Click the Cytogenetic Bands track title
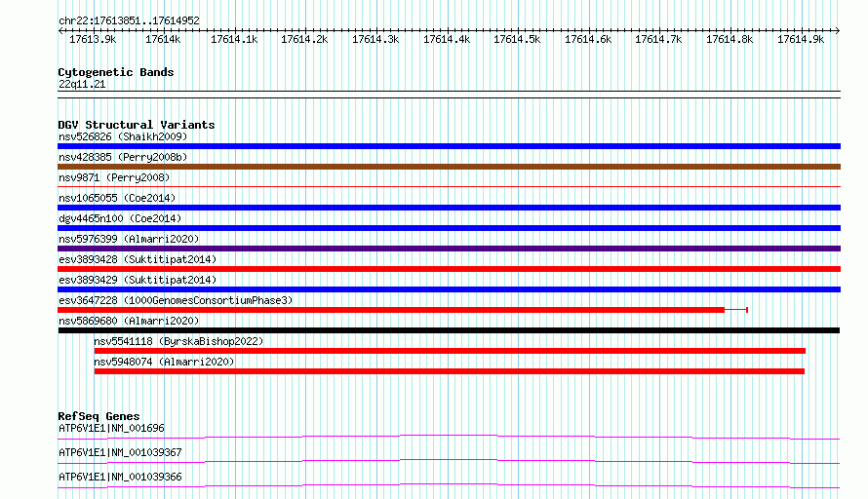 tap(116, 72)
